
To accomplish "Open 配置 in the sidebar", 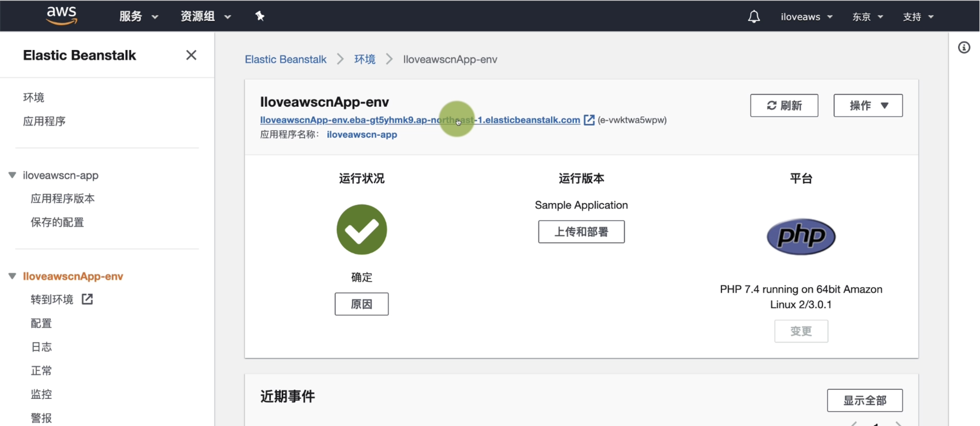I will tap(41, 324).
